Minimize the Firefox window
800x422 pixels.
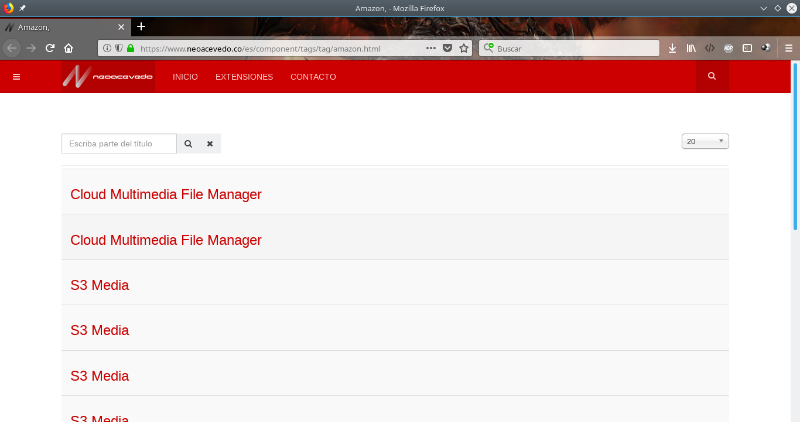pyautogui.click(x=763, y=8)
